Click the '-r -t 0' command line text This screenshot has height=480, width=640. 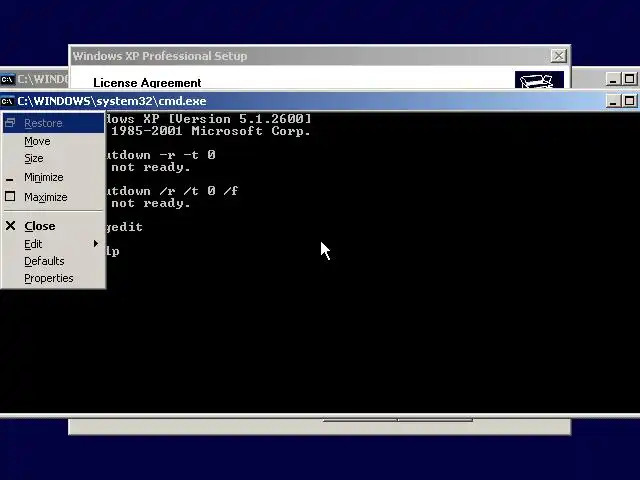[187, 155]
